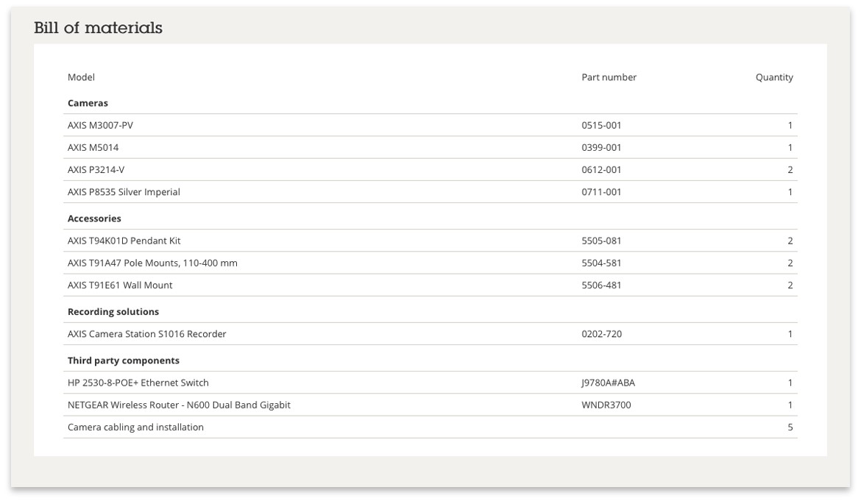Click the quantity for AXIS Camera Station S1016 Recorder
This screenshot has height=504, width=861.
coord(790,334)
